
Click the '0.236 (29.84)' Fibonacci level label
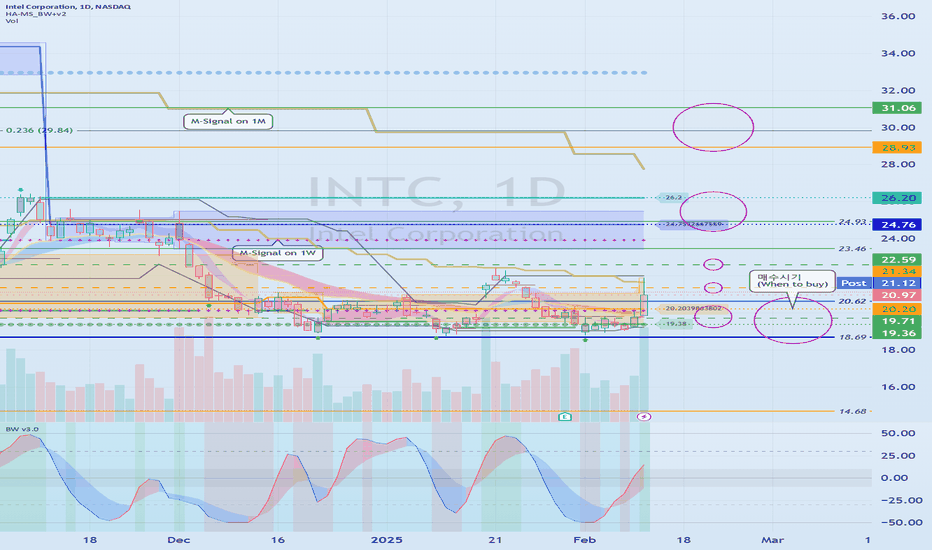coord(39,130)
